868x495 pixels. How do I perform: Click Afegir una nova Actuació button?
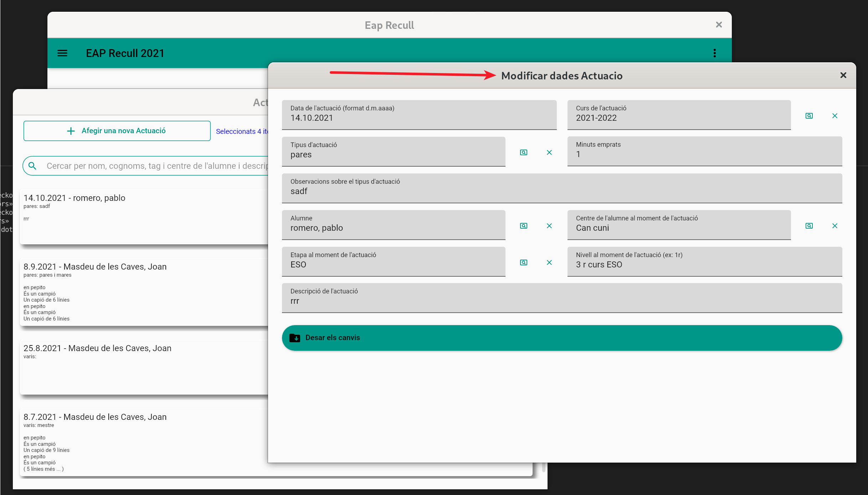117,131
